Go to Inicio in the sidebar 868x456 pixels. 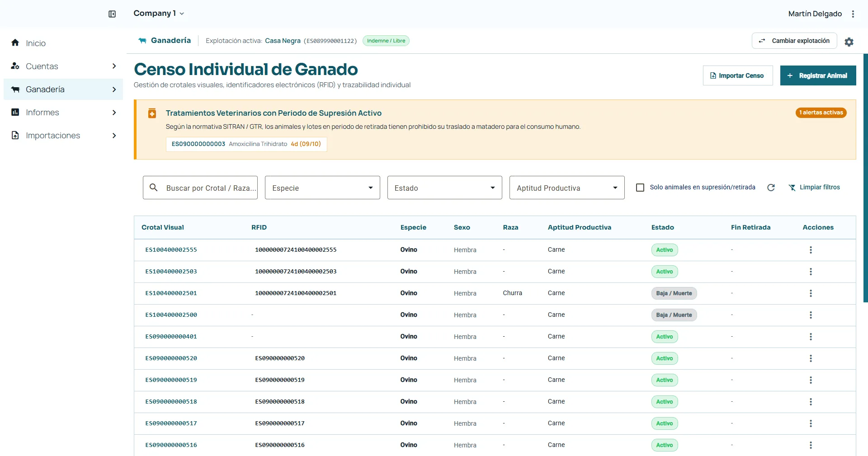[x=63, y=43]
